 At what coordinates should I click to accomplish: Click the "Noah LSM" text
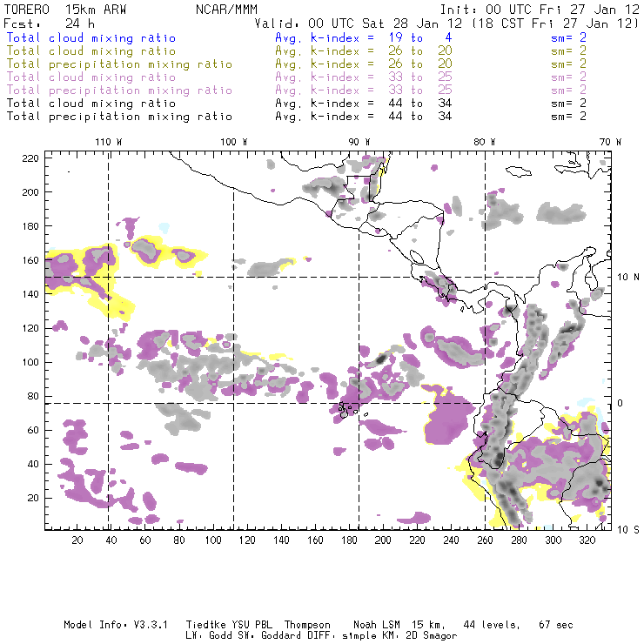[x=377, y=625]
